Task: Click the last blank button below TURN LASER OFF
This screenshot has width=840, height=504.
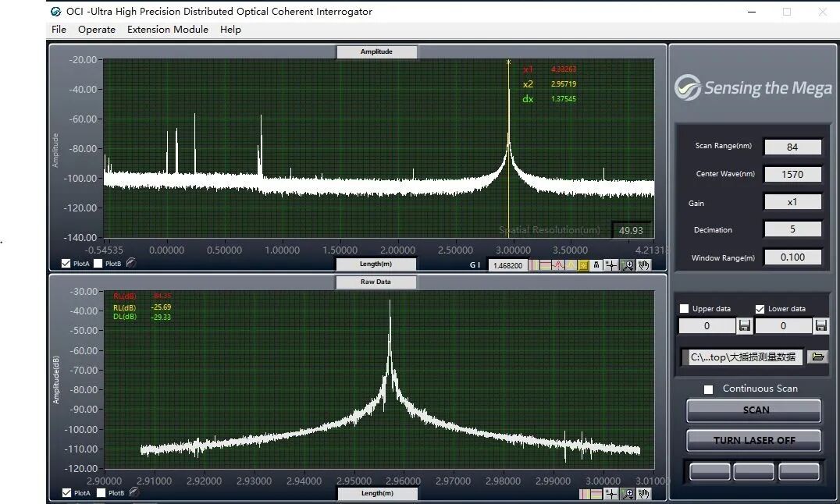Action: point(799,472)
